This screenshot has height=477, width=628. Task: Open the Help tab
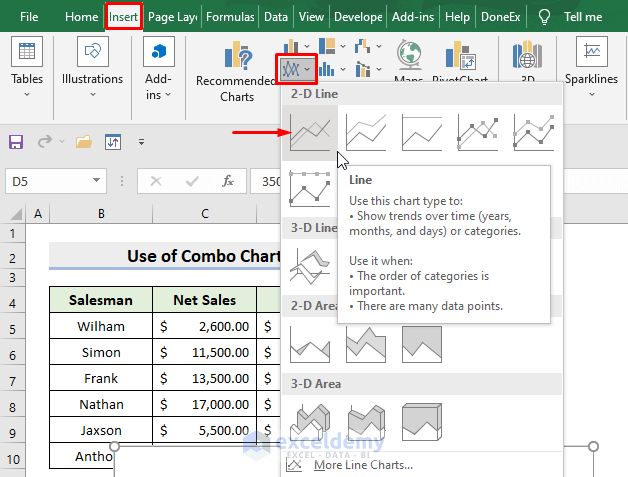457,17
